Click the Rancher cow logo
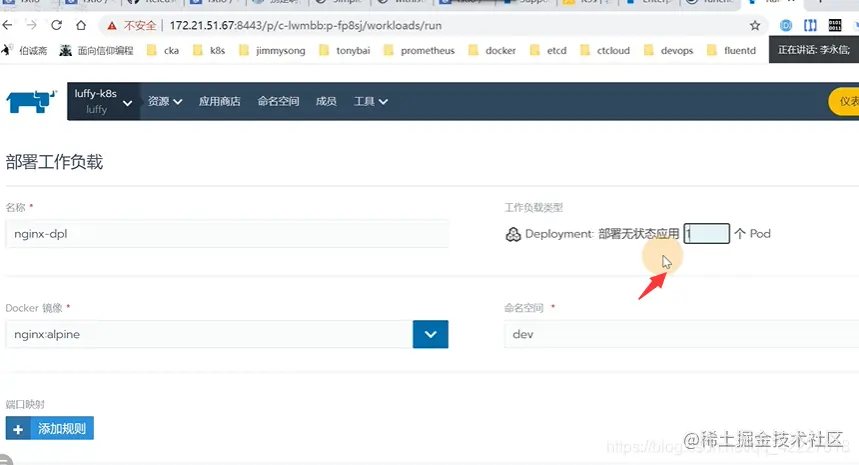Viewport: 859px width, 465px height. click(x=31, y=101)
